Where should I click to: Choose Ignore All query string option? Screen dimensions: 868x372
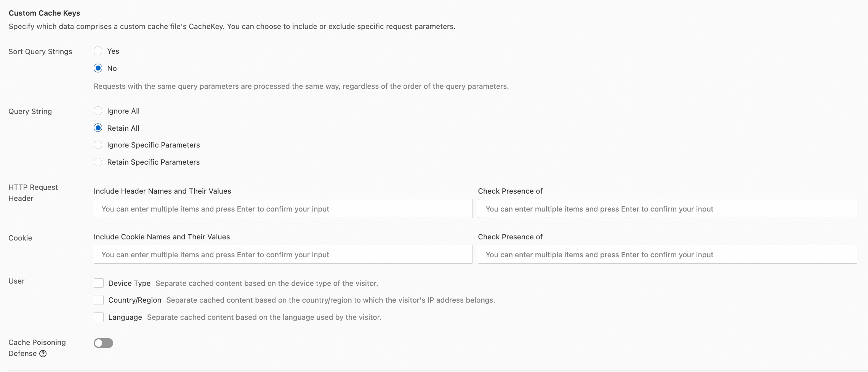coord(98,111)
